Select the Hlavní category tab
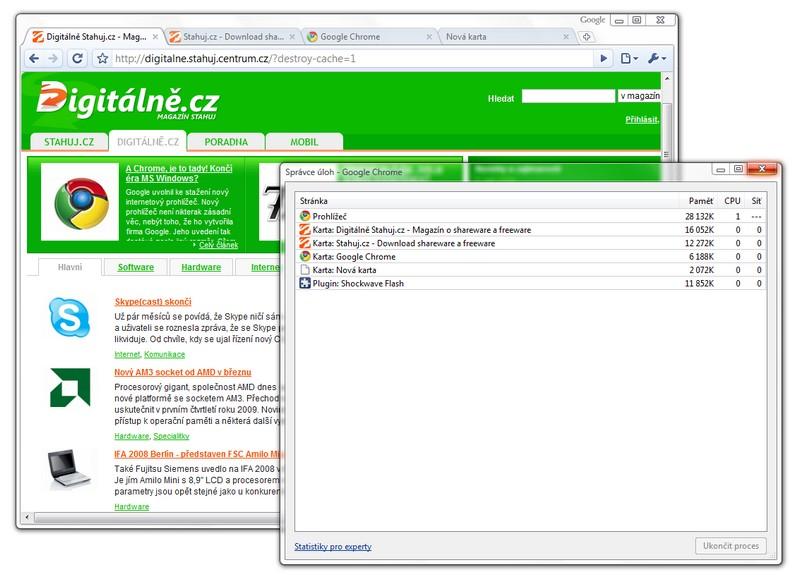 click(x=70, y=267)
